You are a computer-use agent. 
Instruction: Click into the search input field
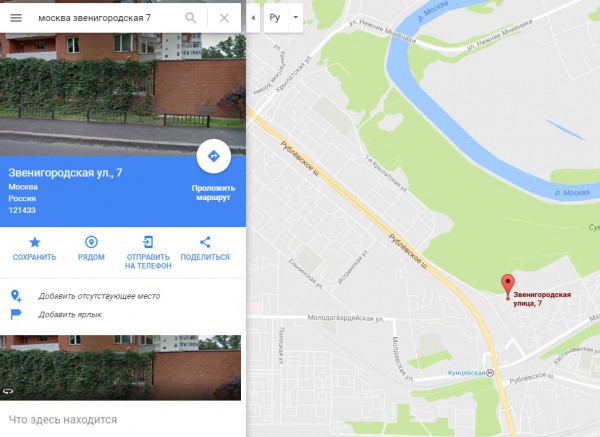107,18
